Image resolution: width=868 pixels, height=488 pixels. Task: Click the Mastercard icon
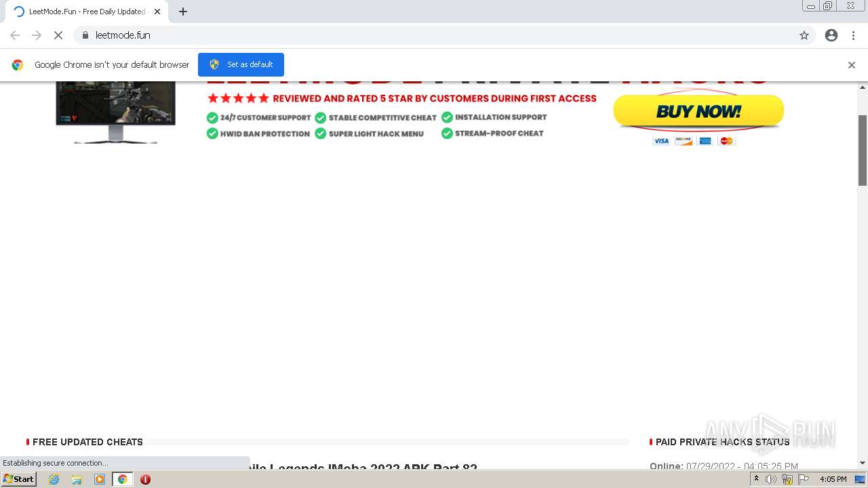coord(727,141)
